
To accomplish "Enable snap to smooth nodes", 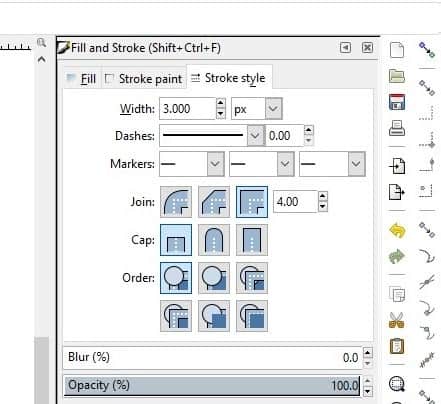I will tap(427, 333).
